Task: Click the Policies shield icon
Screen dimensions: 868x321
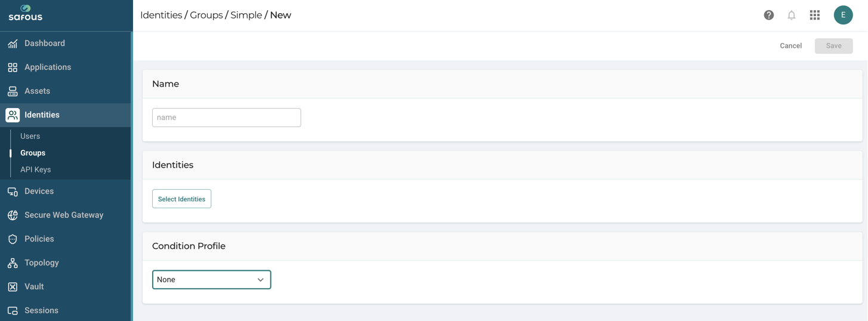Action: 13,239
